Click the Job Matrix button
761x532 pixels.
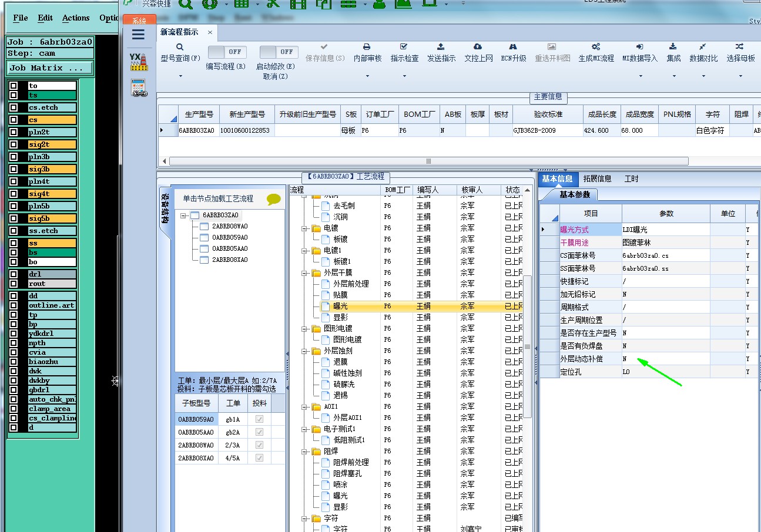50,68
